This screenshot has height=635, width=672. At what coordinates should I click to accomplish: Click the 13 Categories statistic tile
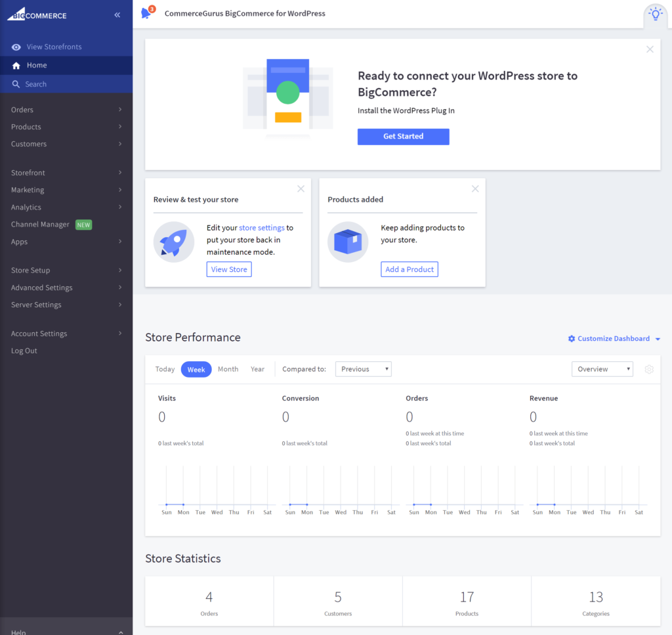point(596,602)
